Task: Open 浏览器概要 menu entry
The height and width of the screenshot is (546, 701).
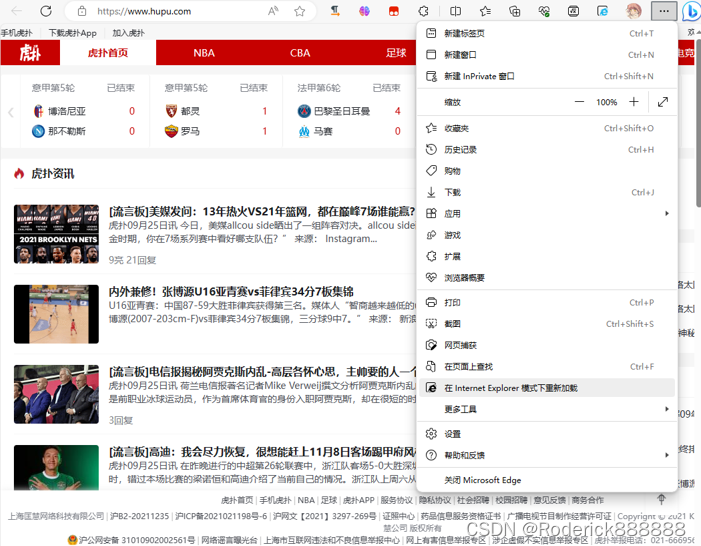Action: point(547,278)
